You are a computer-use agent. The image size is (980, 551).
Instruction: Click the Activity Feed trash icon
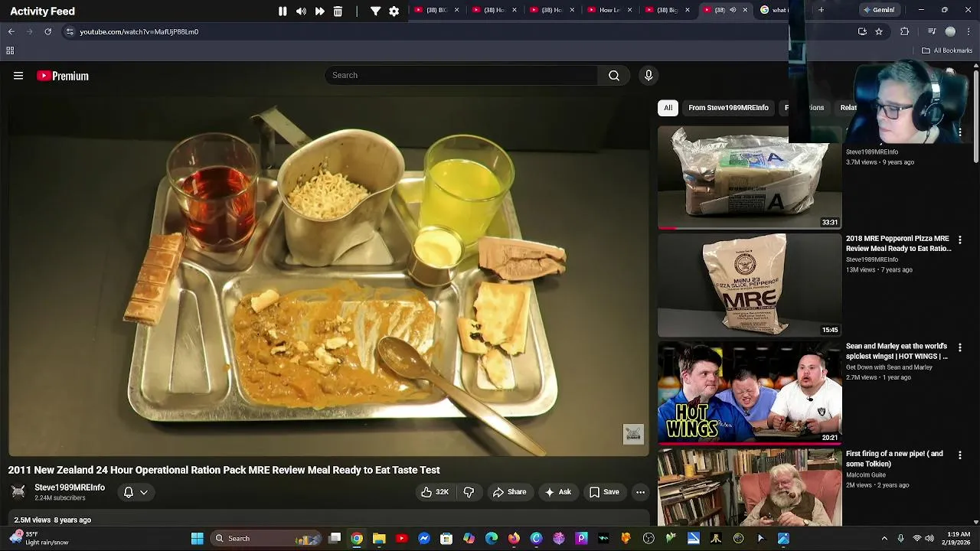[x=338, y=11]
